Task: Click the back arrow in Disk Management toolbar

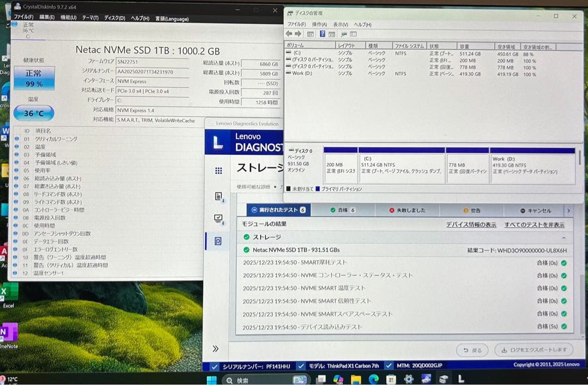Action: [x=289, y=34]
